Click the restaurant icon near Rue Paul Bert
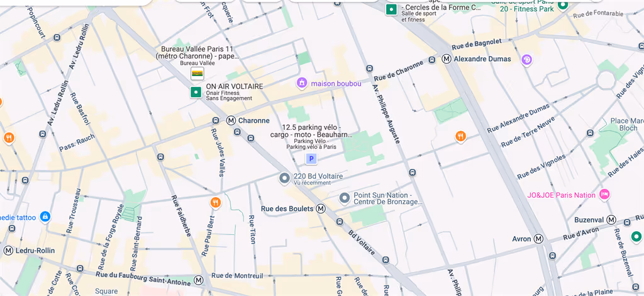 point(215,202)
